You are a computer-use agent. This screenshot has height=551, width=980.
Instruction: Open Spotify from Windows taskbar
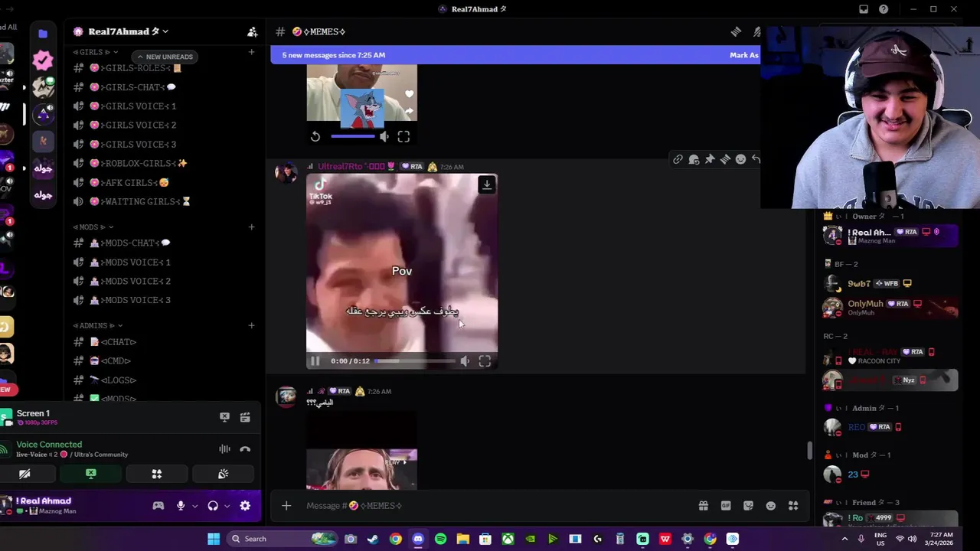(440, 539)
